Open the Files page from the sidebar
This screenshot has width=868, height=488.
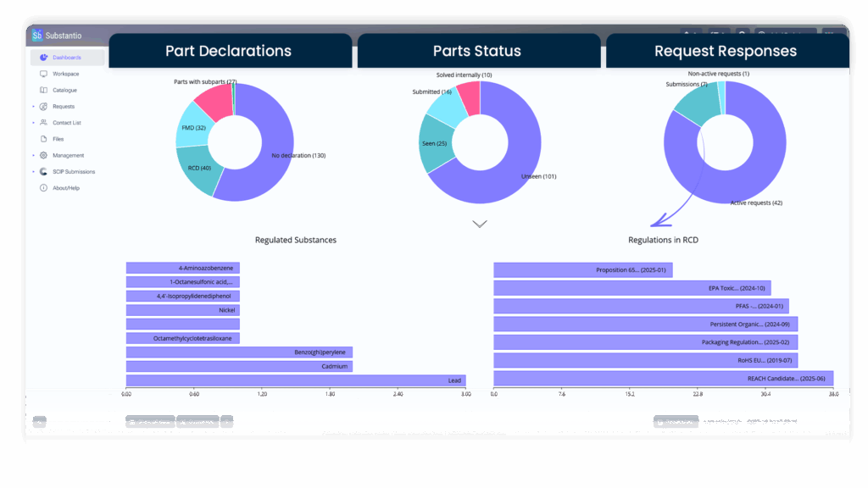pyautogui.click(x=43, y=138)
